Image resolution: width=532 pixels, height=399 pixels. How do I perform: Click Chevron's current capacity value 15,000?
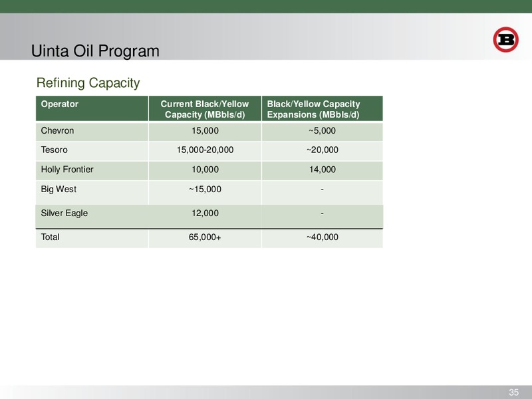coord(205,130)
